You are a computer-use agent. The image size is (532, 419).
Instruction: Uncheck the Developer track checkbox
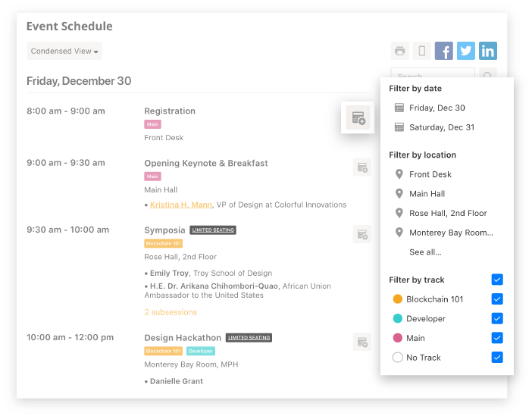pyautogui.click(x=497, y=319)
